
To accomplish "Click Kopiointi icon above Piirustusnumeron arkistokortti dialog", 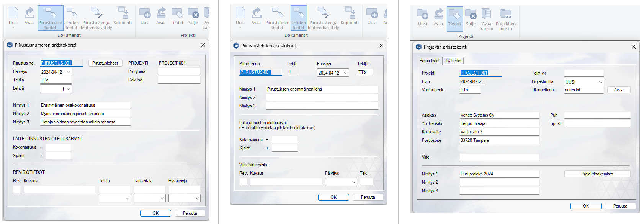I will (x=123, y=16).
